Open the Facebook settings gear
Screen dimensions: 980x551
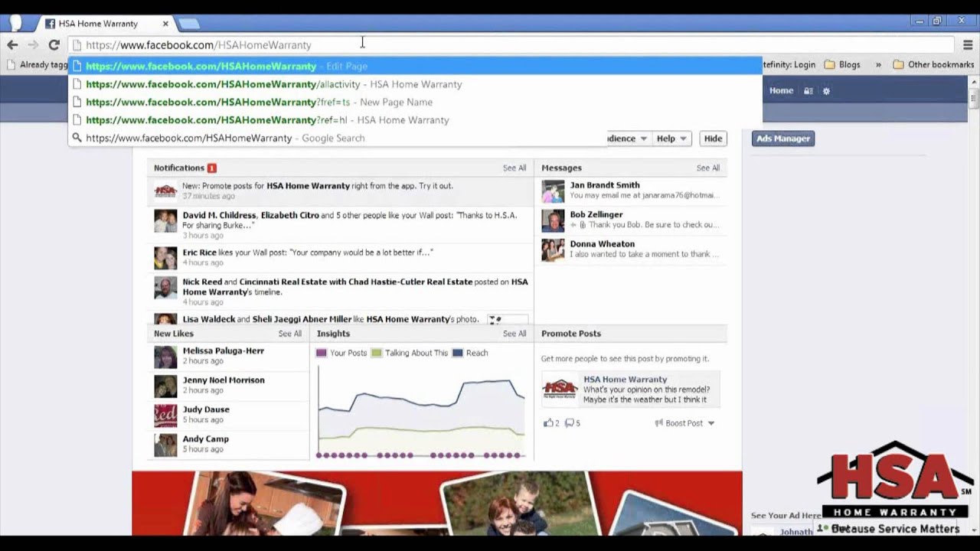[x=826, y=91]
